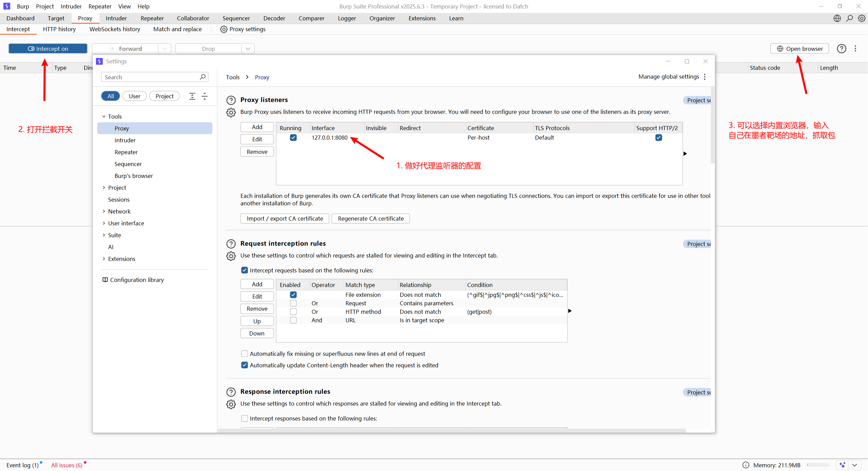Open status bar chevron dropdown at bottom right

855,465
